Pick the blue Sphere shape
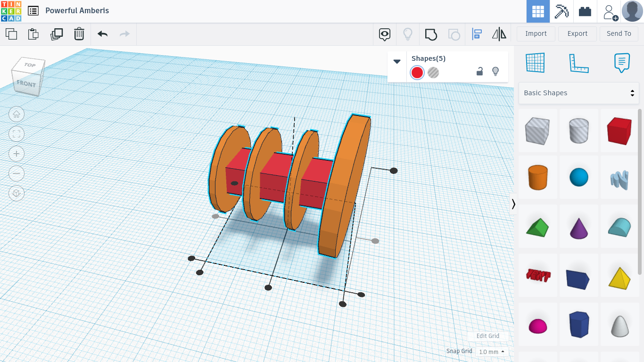 point(579,178)
